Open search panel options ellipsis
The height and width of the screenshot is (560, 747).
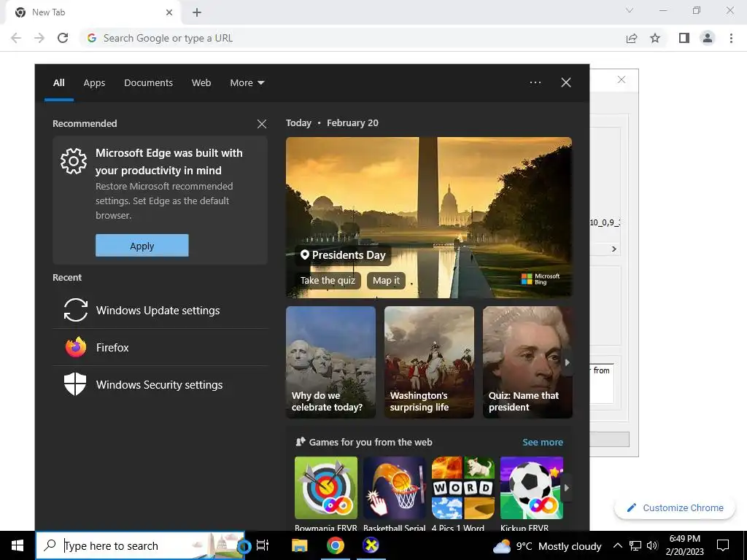point(535,82)
